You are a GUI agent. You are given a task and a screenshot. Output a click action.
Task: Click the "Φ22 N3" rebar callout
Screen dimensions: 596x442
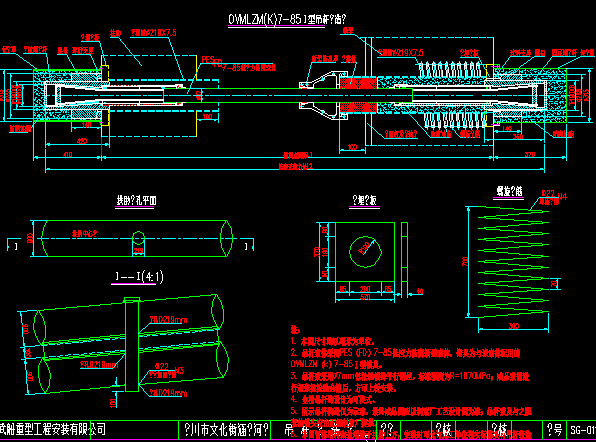pyautogui.click(x=169, y=368)
